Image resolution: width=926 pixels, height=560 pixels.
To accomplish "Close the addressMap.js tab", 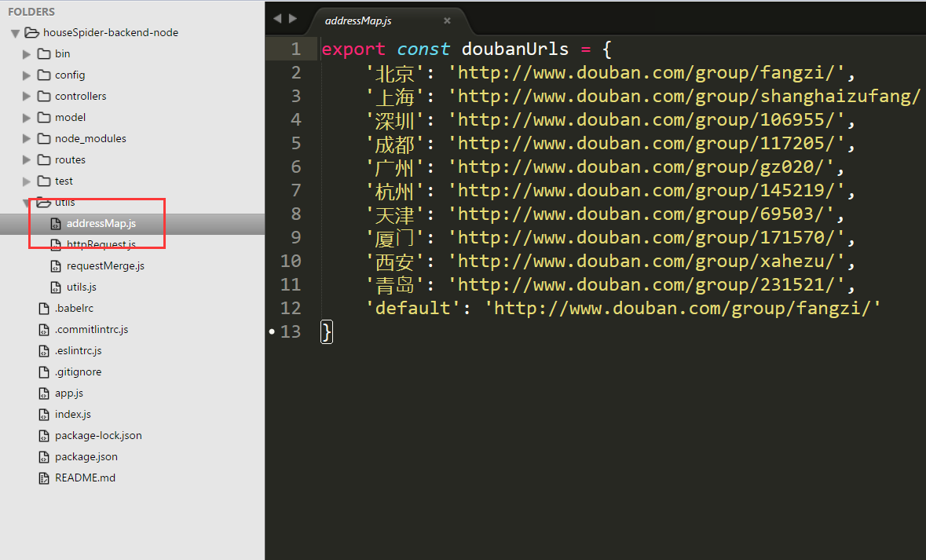I will click(447, 20).
